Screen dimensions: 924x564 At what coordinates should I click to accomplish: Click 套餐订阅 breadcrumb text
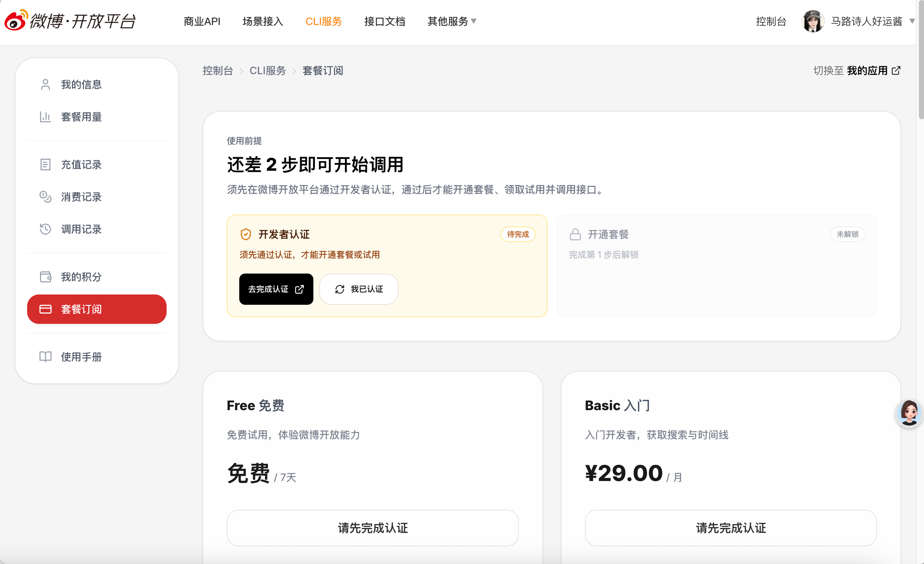point(323,70)
